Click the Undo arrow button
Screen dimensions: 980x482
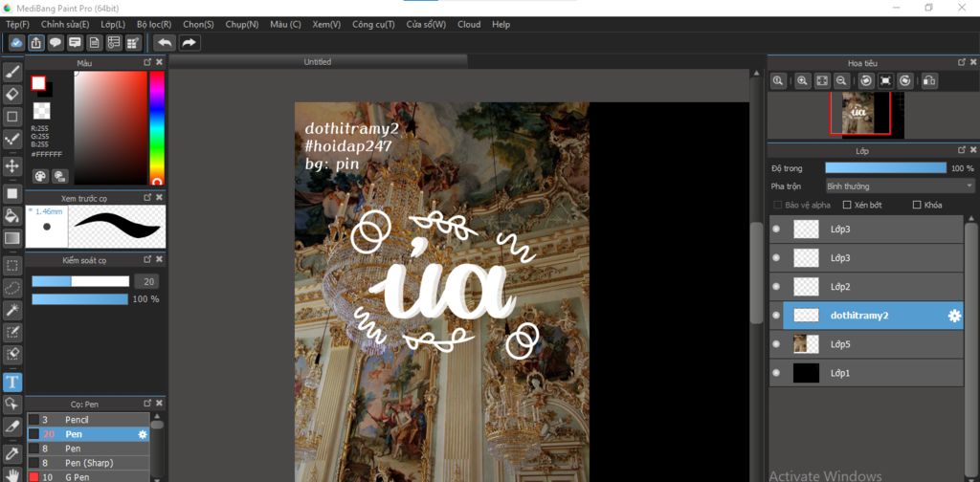pyautogui.click(x=165, y=42)
